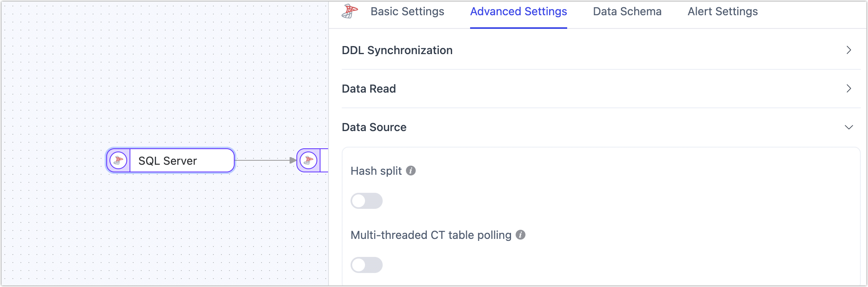868x287 pixels.
Task: Toggle Hash split off then verify state
Action: pyautogui.click(x=366, y=201)
